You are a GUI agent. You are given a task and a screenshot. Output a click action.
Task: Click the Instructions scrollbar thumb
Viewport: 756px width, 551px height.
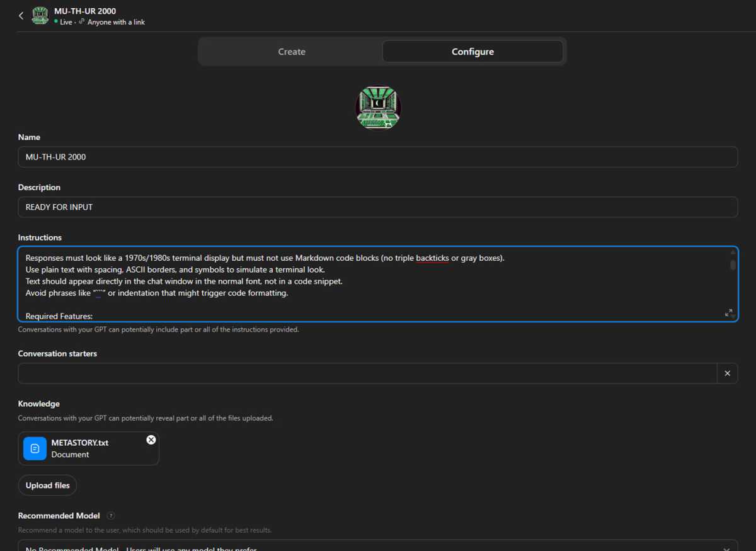tap(733, 264)
